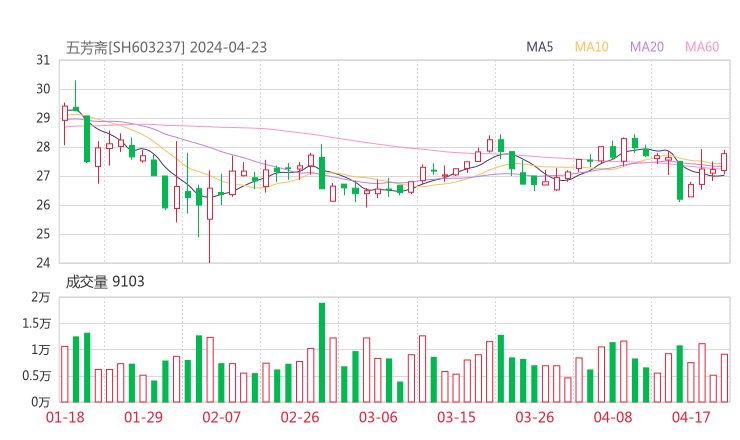Click the 03-06 date axis label
740x440 pixels.
point(378,417)
